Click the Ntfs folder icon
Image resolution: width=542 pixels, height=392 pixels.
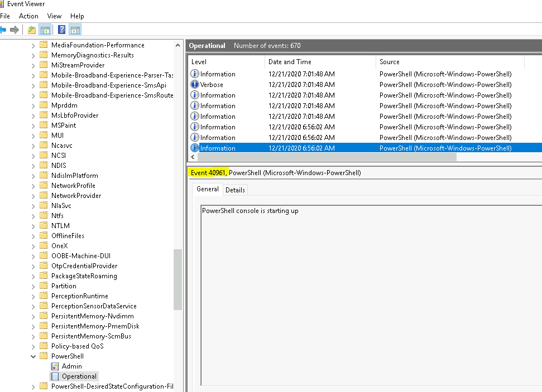pyautogui.click(x=44, y=215)
